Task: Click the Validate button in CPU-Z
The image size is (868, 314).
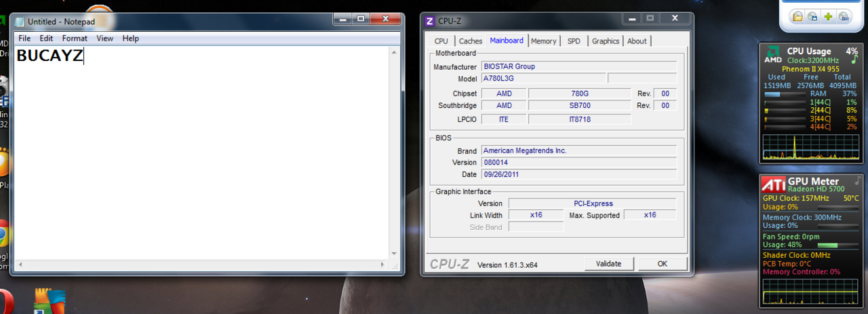Action: (x=609, y=263)
